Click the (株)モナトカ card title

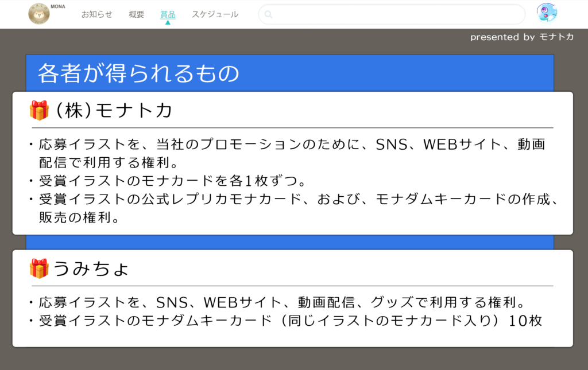[x=114, y=111]
